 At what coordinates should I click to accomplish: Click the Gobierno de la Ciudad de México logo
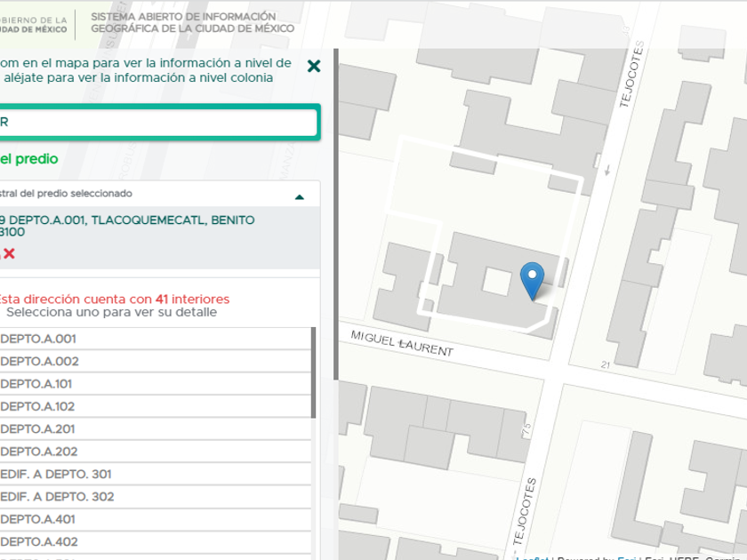(34, 25)
